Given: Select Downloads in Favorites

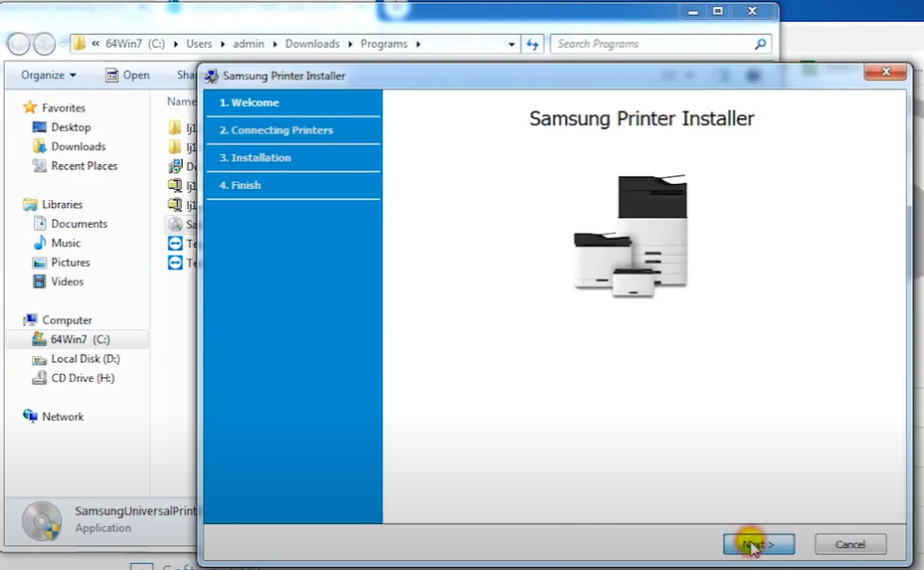Looking at the screenshot, I should tap(79, 147).
